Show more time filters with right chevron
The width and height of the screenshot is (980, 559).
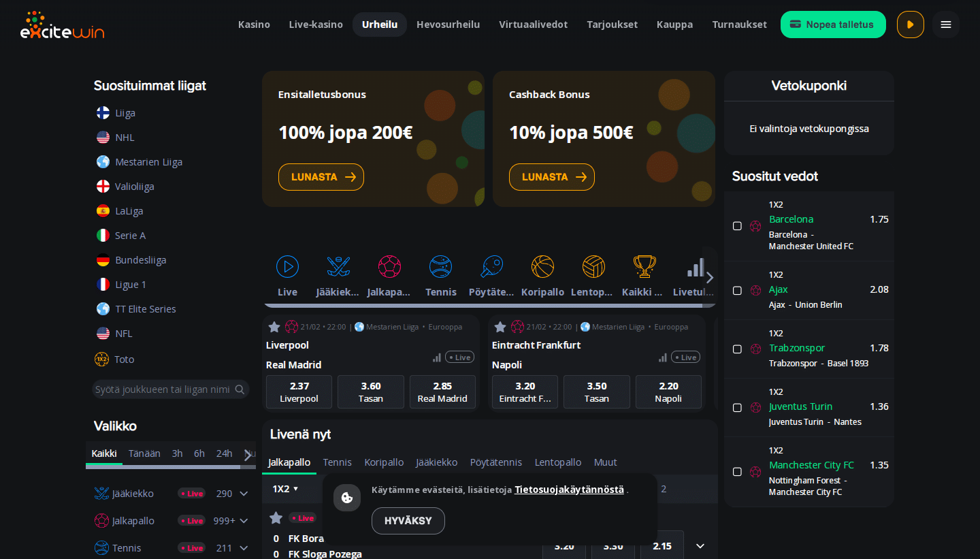point(247,455)
